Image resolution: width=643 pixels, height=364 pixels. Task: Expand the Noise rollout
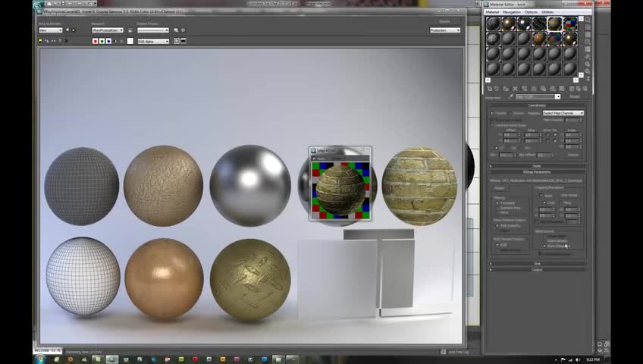tap(537, 166)
